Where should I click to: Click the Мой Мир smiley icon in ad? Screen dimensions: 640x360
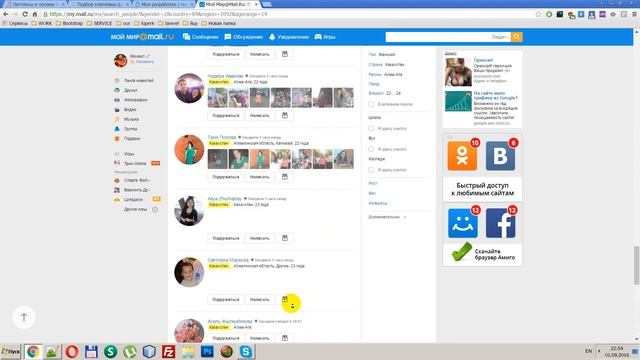pyautogui.click(x=463, y=223)
